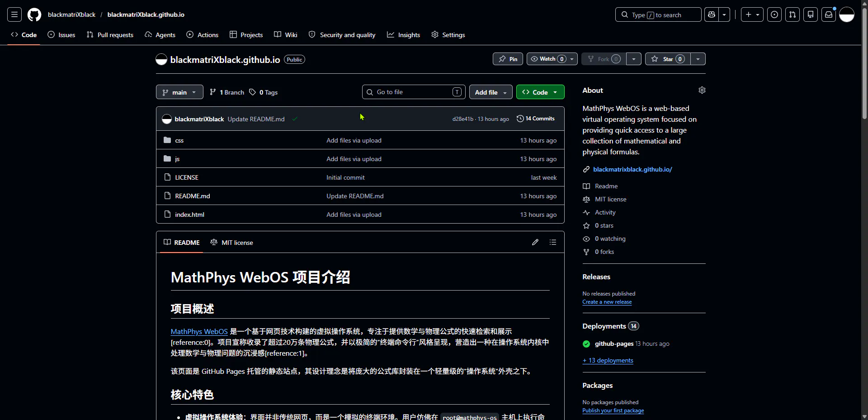The height and width of the screenshot is (420, 868).
Task: Edit README using the pencil icon
Action: [535, 242]
